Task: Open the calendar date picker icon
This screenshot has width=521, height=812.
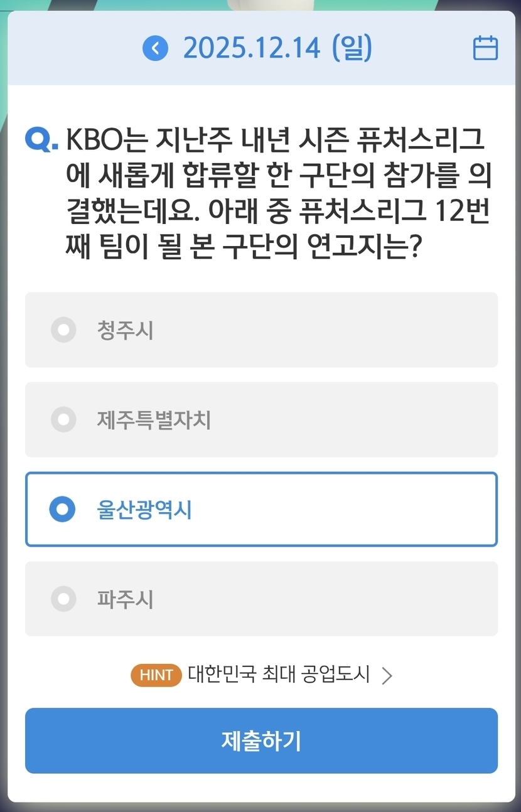Action: pyautogui.click(x=485, y=48)
